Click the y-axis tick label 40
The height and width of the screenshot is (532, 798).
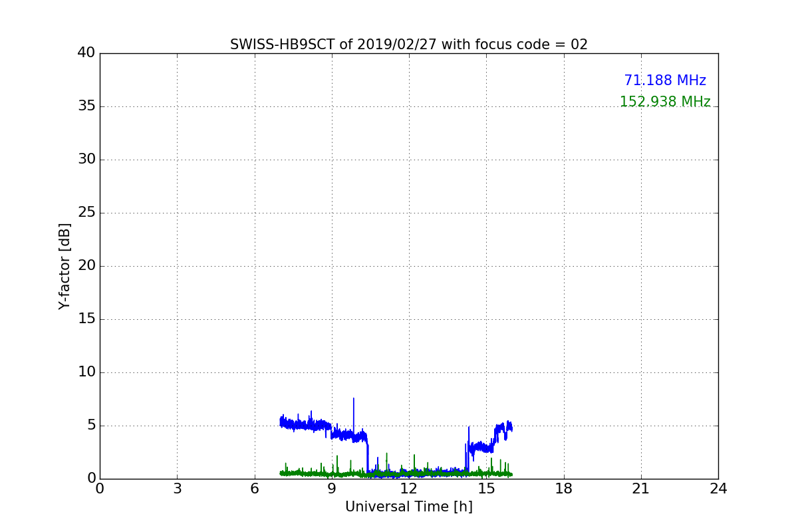[x=86, y=53]
